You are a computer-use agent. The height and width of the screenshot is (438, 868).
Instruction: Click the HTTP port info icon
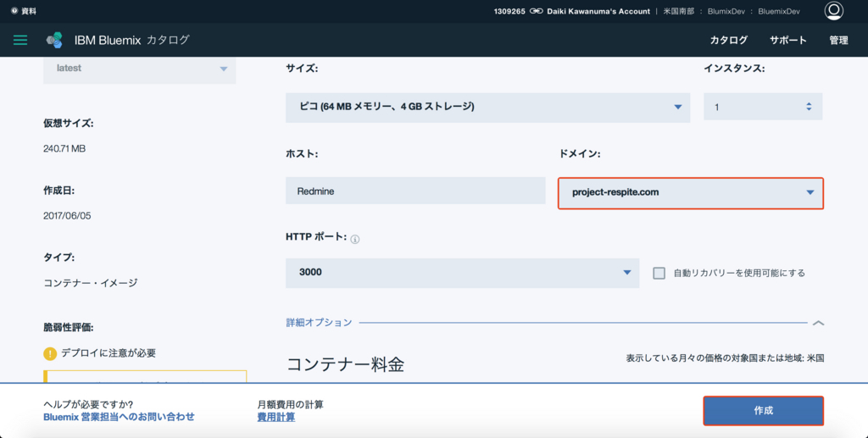[x=355, y=240]
